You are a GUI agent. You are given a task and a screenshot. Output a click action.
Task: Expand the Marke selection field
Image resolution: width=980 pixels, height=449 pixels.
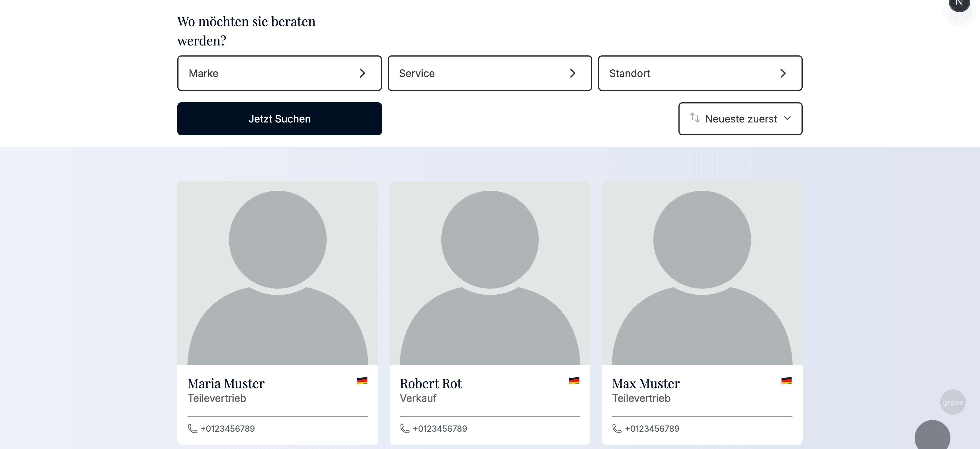pos(279,73)
